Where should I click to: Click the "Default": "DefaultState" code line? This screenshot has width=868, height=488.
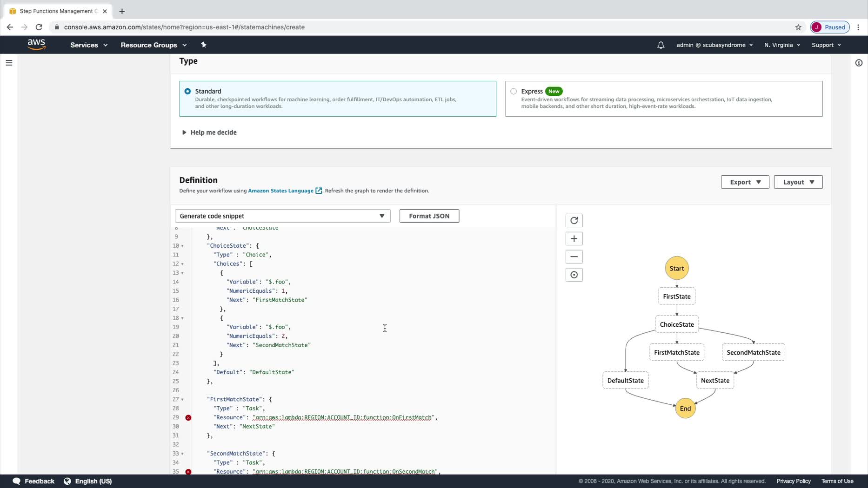254,372
